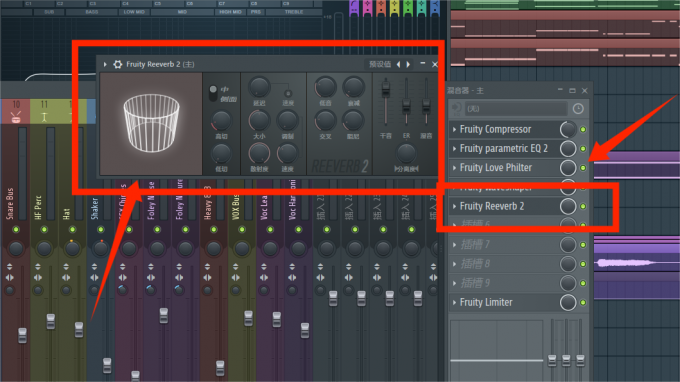
Task: Mute the Snare Bus mixer track LED
Action: 16,229
